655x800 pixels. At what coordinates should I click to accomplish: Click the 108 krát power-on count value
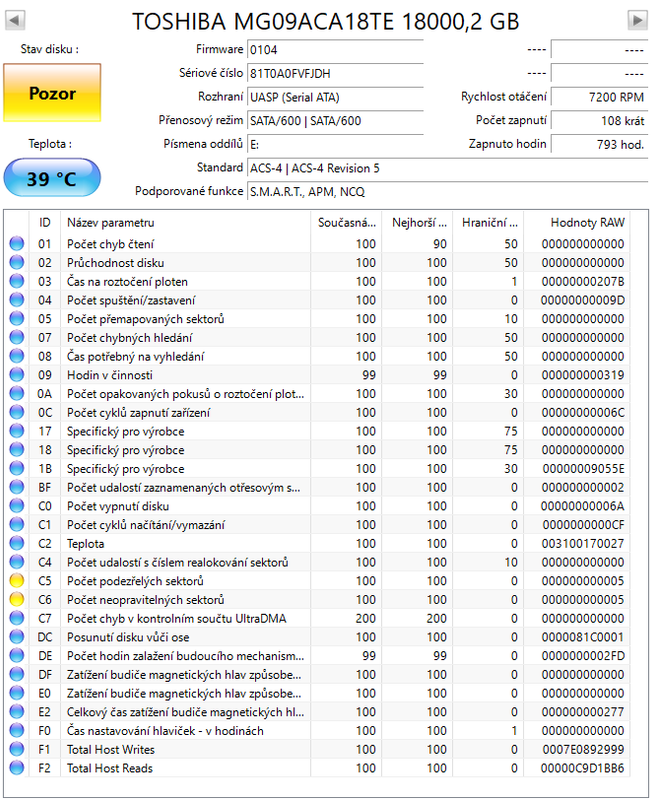point(599,120)
